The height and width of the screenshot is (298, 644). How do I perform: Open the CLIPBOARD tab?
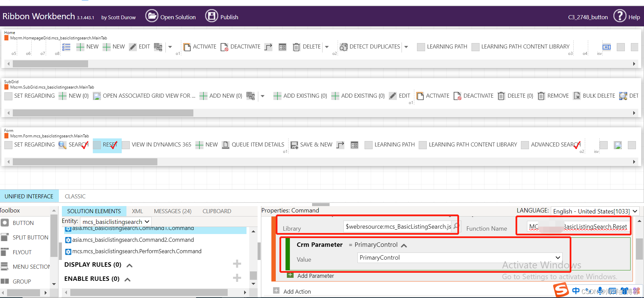(x=217, y=211)
